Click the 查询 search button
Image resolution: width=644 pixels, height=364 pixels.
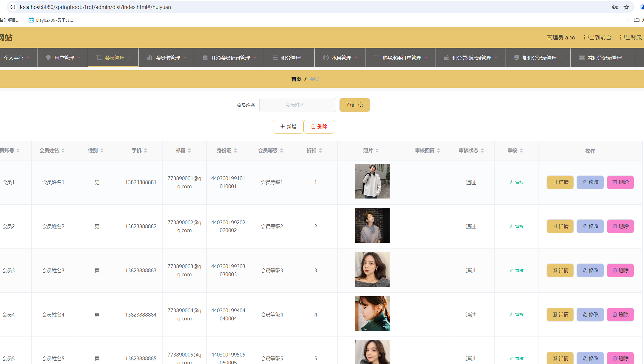coord(354,105)
